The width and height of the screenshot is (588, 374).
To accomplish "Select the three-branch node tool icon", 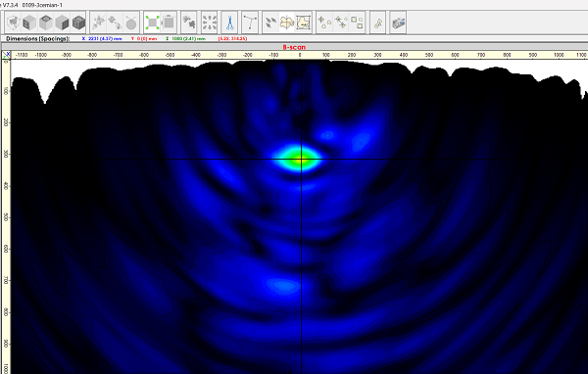I will click(250, 23).
